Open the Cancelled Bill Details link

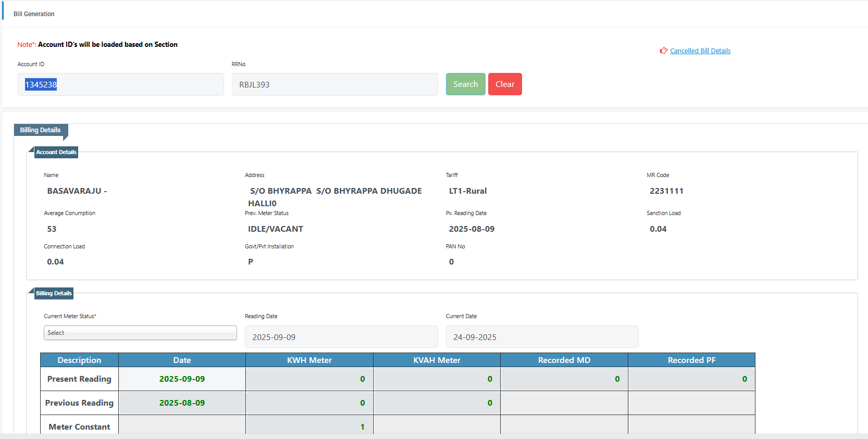point(700,51)
